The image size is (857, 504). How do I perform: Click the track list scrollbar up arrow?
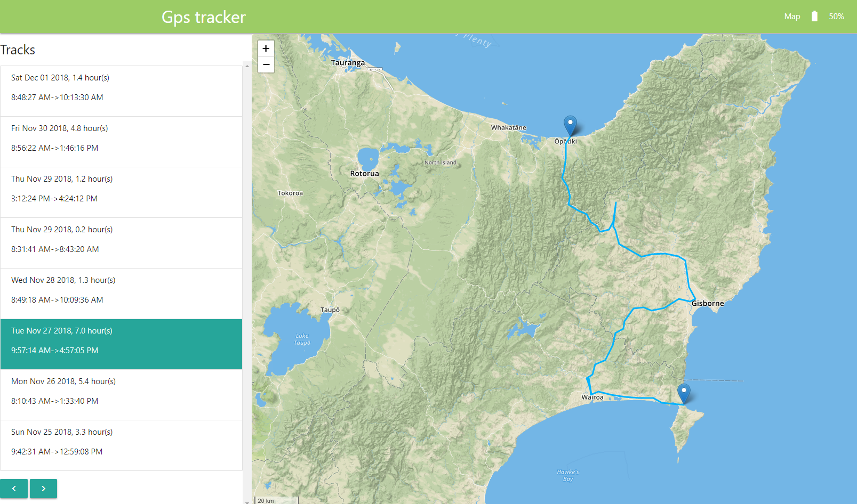point(247,66)
